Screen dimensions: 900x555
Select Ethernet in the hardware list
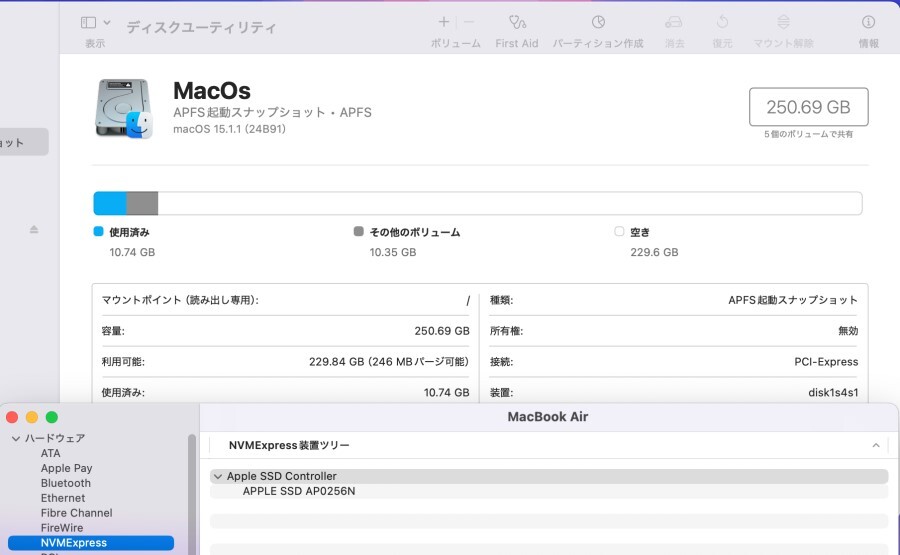pos(63,498)
